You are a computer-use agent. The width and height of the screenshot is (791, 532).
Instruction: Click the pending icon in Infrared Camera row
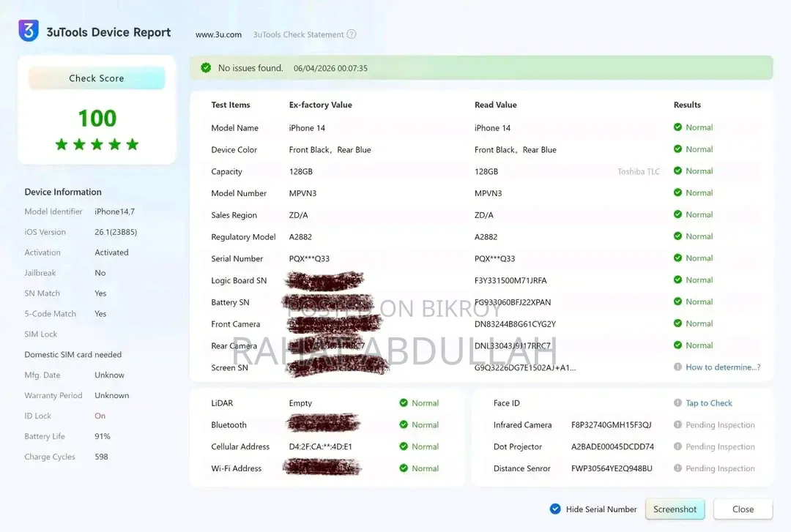pos(677,424)
